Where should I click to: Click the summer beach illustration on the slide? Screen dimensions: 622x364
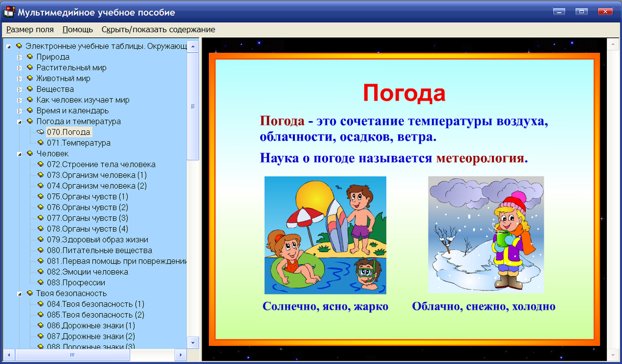[x=325, y=235]
